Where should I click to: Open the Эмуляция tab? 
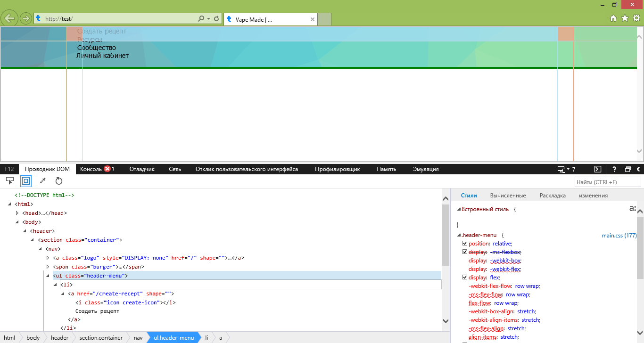coord(426,169)
